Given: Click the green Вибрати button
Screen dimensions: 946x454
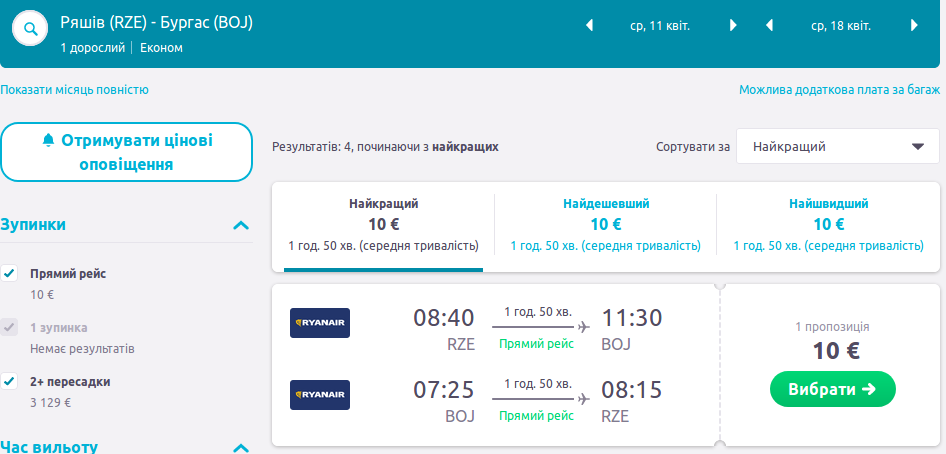Looking at the screenshot, I should click(x=832, y=389).
